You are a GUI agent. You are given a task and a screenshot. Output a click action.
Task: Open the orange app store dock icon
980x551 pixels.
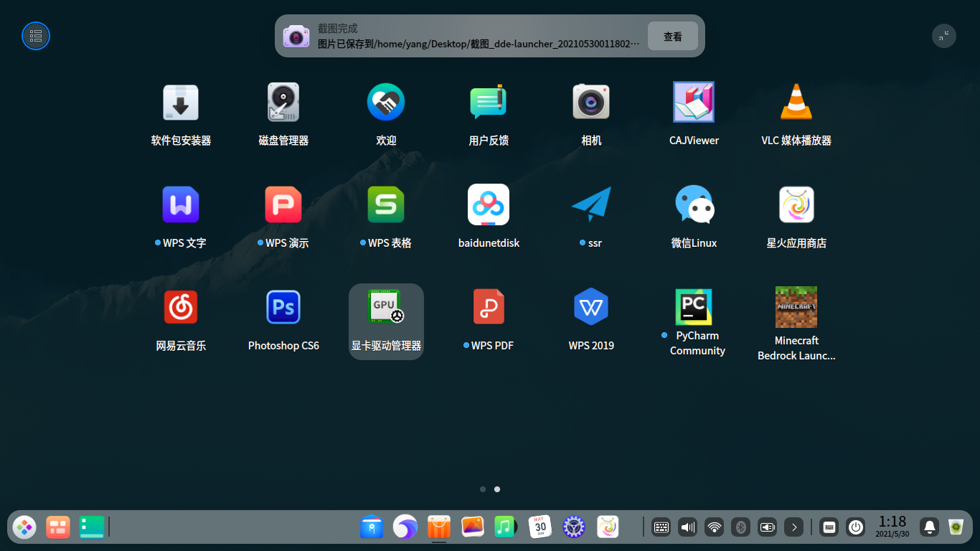point(439,527)
